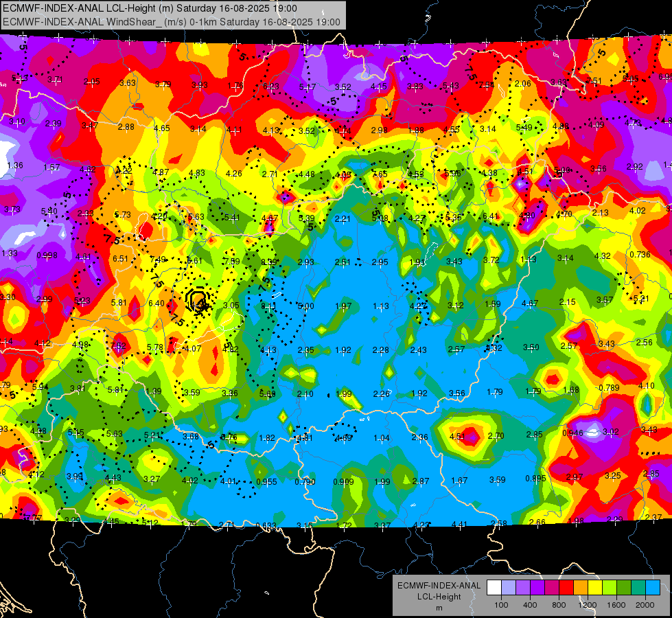Click the grid value 0.789
Viewport: 672px width, 618px height.
point(609,388)
